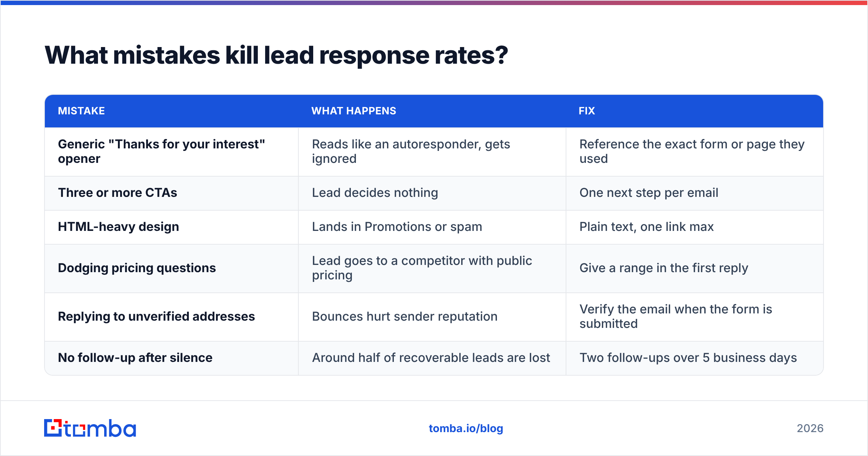
Task: Click the tomba logo
Action: pos(90,428)
